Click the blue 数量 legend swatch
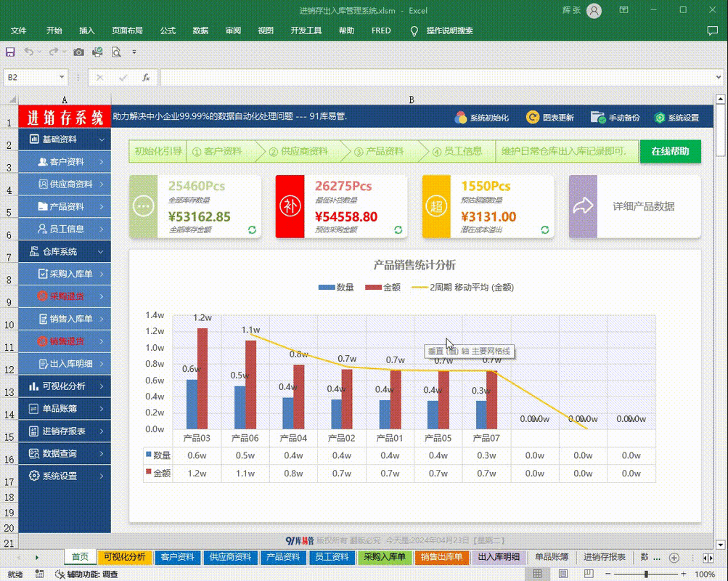The image size is (728, 581). click(327, 288)
